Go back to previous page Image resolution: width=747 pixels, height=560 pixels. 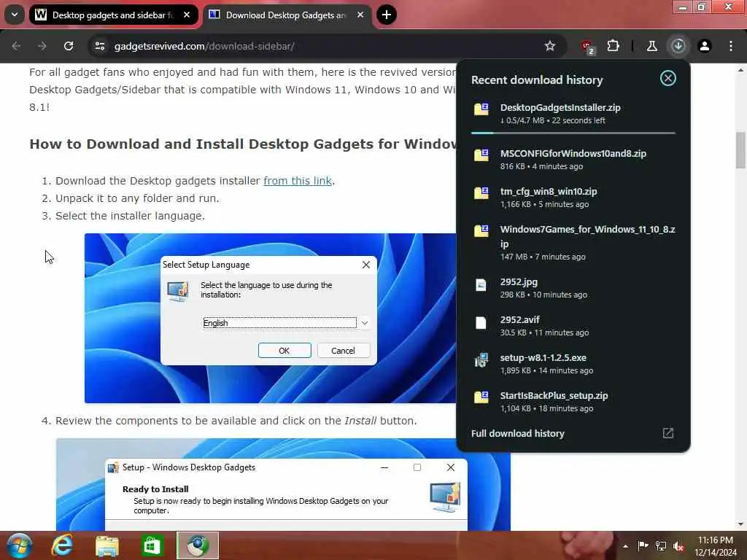(x=16, y=46)
